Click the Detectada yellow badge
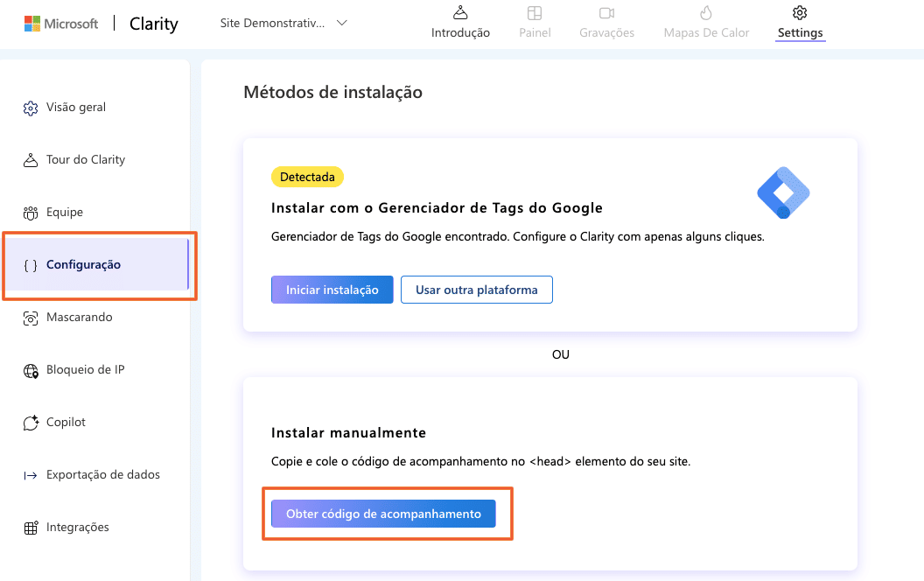 (307, 177)
